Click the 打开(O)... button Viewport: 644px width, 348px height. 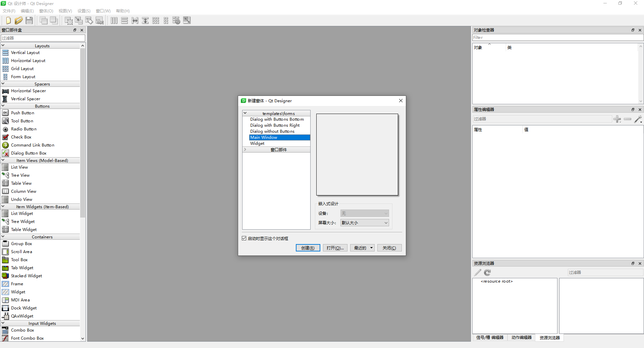pos(334,248)
